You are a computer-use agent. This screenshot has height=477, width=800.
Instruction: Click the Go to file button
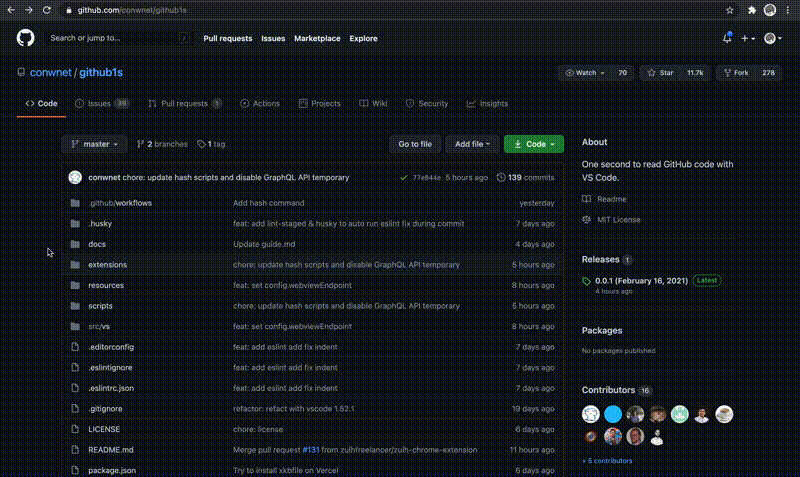click(415, 144)
